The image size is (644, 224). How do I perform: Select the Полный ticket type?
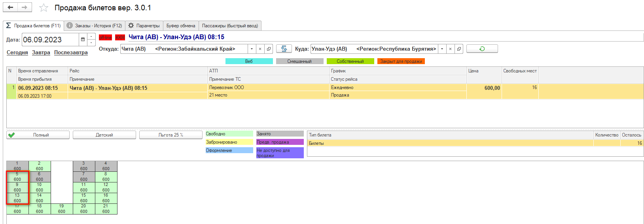[38, 135]
